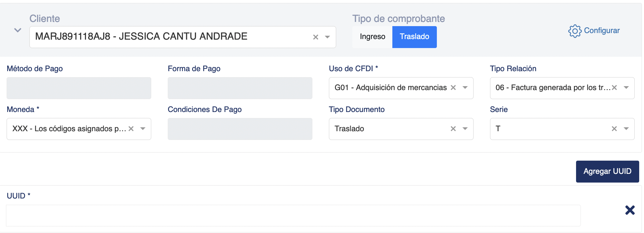
Task: Clear the Serie selection
Action: point(614,129)
